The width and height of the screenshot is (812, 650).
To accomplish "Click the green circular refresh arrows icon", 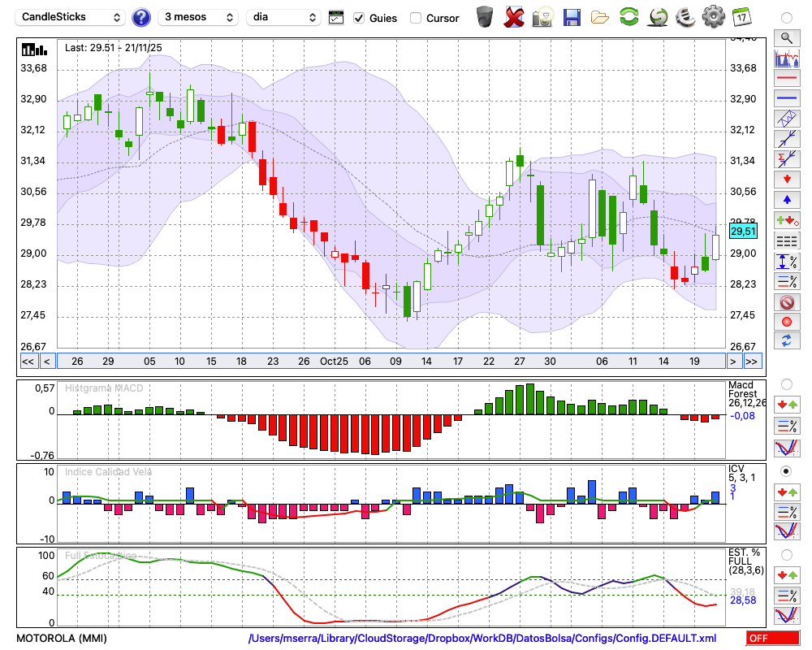I will tap(628, 17).
